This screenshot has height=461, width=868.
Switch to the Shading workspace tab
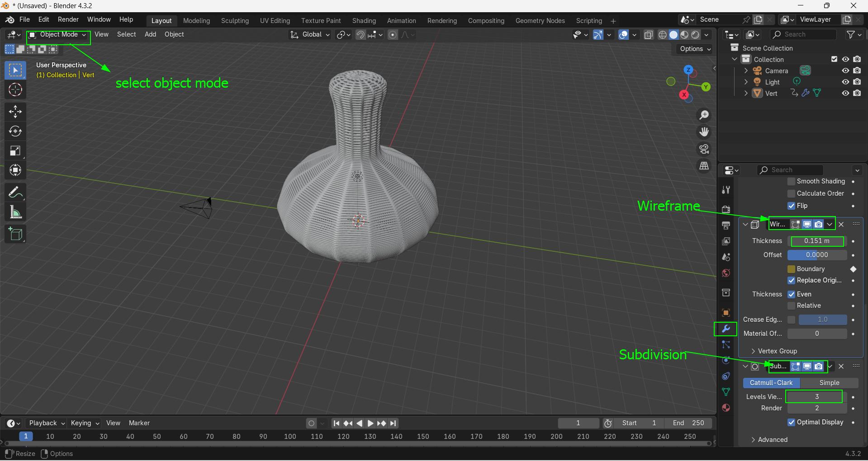[364, 21]
